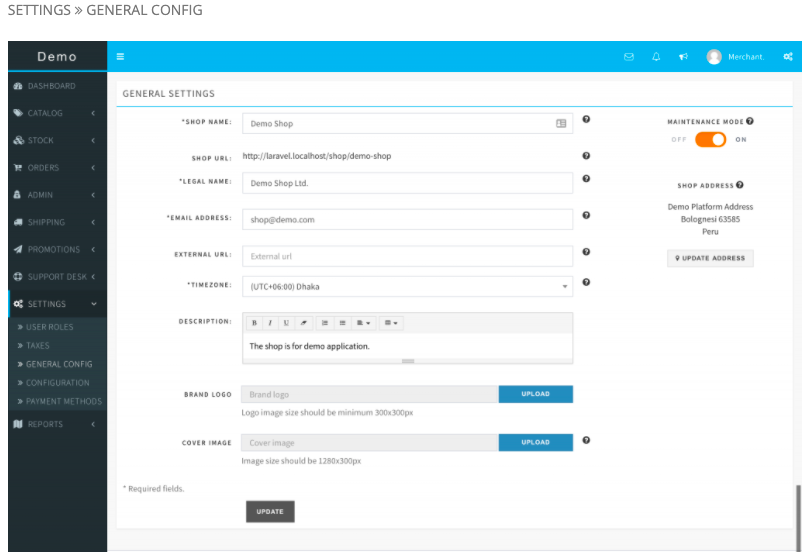
Task: Click the Cover image file field
Action: (369, 443)
